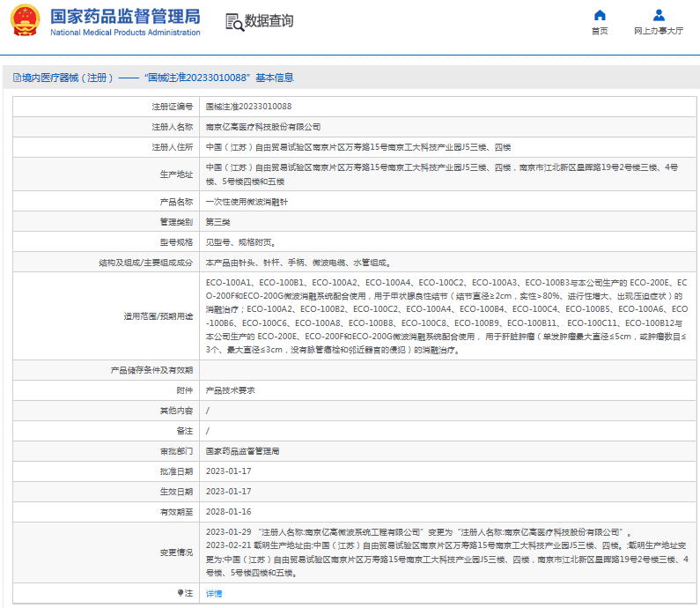
Task: Click the 审批部门 label
Action: click(x=176, y=451)
